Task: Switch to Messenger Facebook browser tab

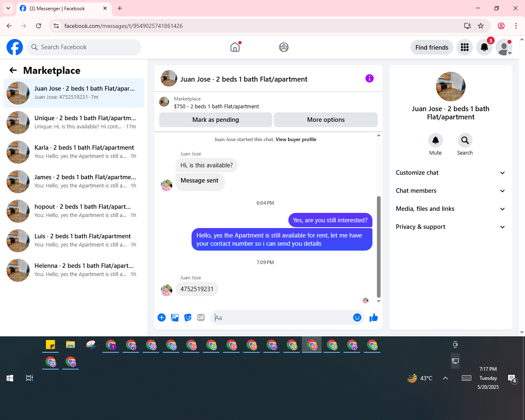Action: pyautogui.click(x=64, y=8)
